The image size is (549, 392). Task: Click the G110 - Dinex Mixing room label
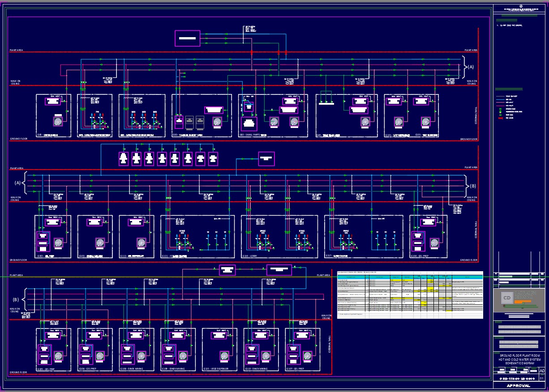256,369
